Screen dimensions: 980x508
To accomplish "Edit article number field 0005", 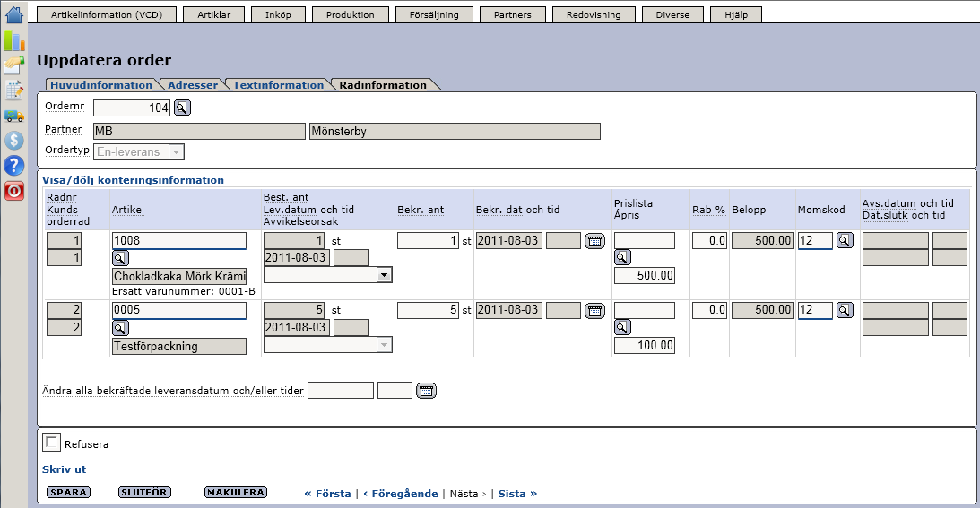I will [179, 310].
